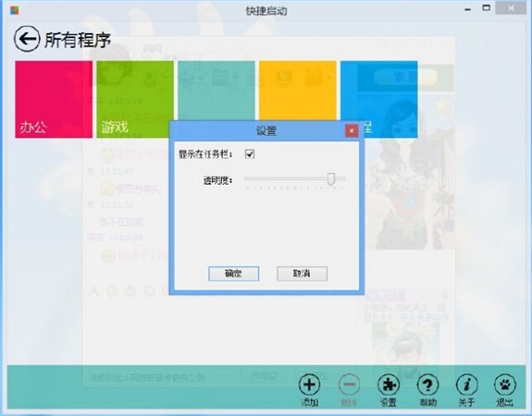Confirm settings with the 确定 button

[233, 274]
